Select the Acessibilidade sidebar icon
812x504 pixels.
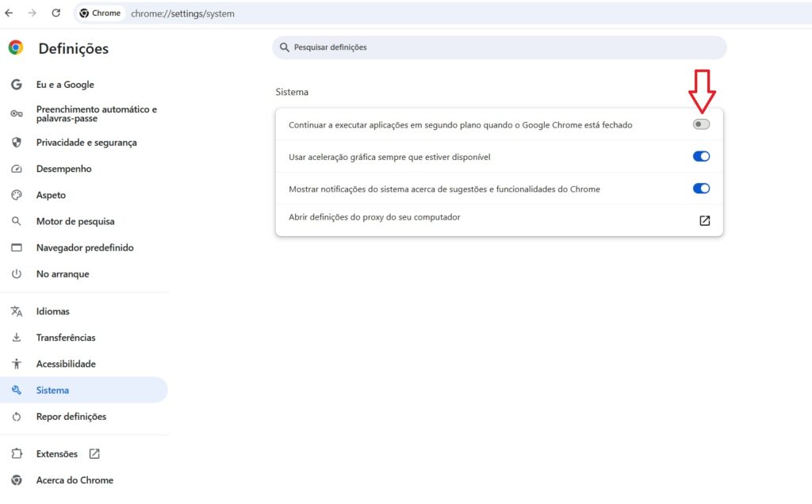pyautogui.click(x=17, y=364)
